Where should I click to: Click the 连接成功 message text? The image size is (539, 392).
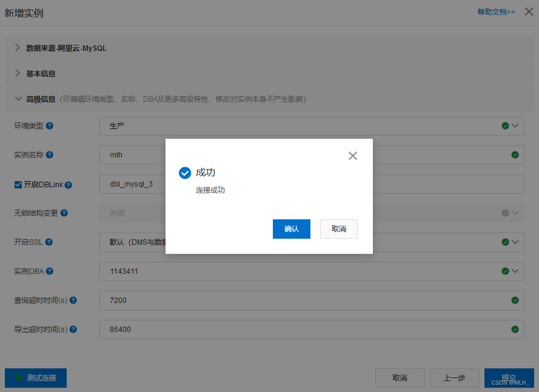point(210,190)
